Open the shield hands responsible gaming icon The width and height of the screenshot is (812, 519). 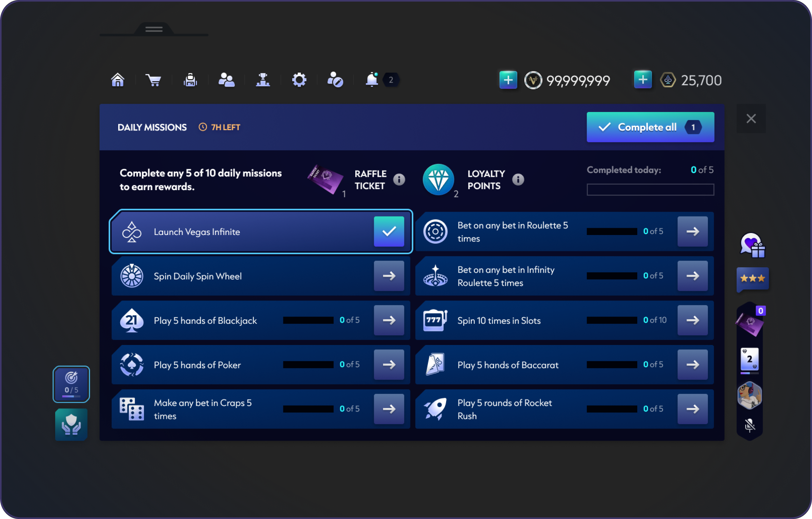(71, 425)
